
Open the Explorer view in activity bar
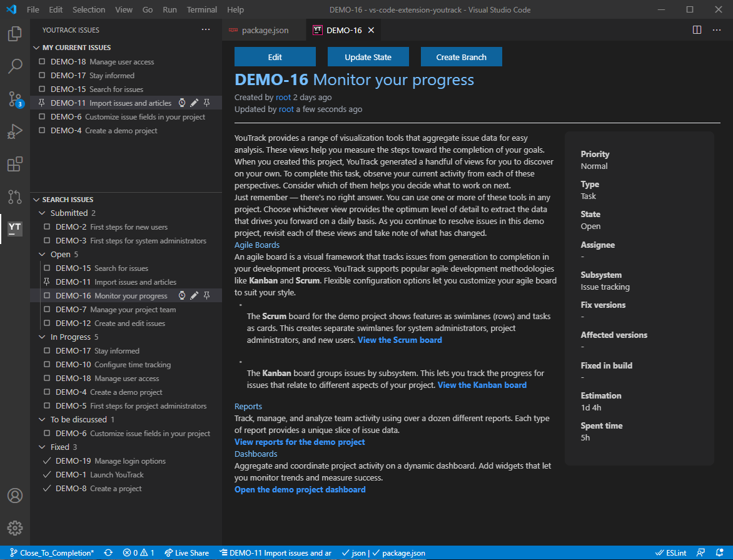15,34
